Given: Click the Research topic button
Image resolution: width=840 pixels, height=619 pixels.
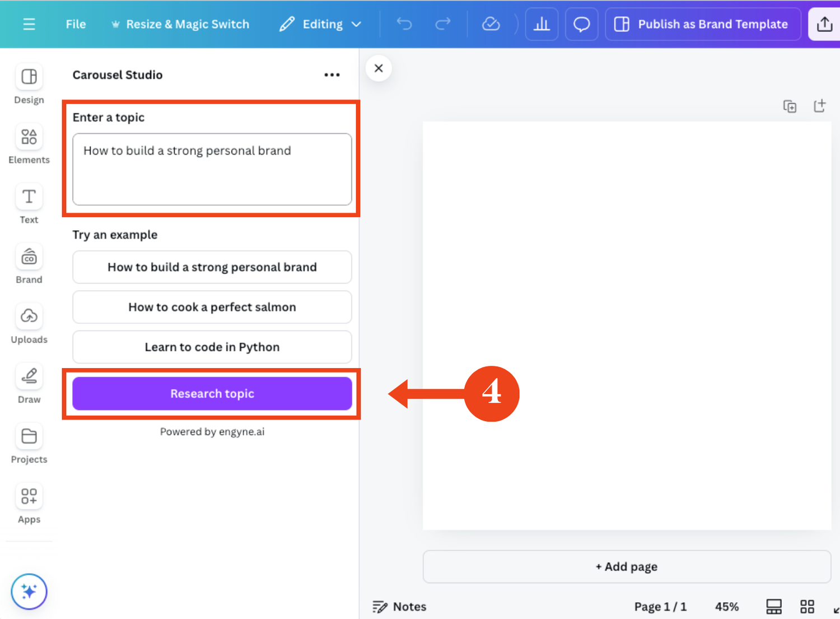Looking at the screenshot, I should point(212,393).
